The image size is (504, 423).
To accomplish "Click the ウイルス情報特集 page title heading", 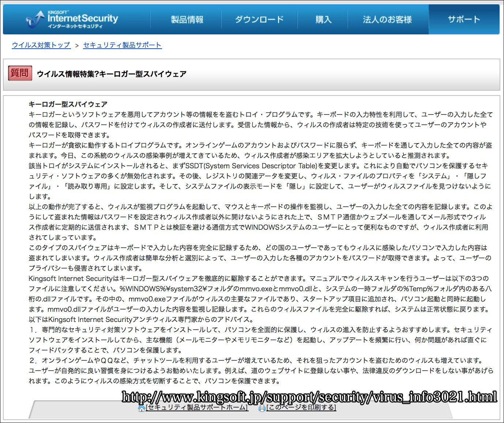I will pyautogui.click(x=112, y=74).
